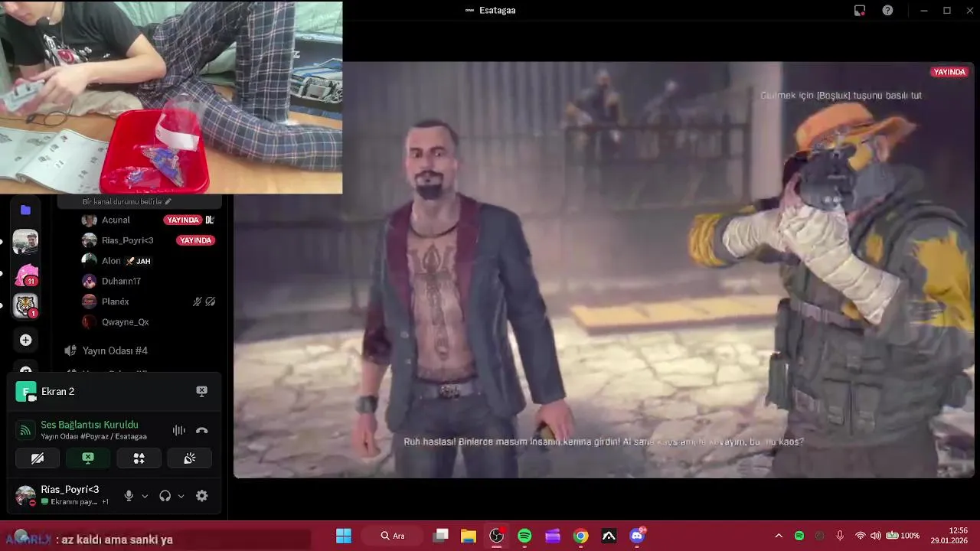Watch Acunal's stream via YAYINDA badge
Viewport: 980px width, 551px height.
[x=182, y=220]
